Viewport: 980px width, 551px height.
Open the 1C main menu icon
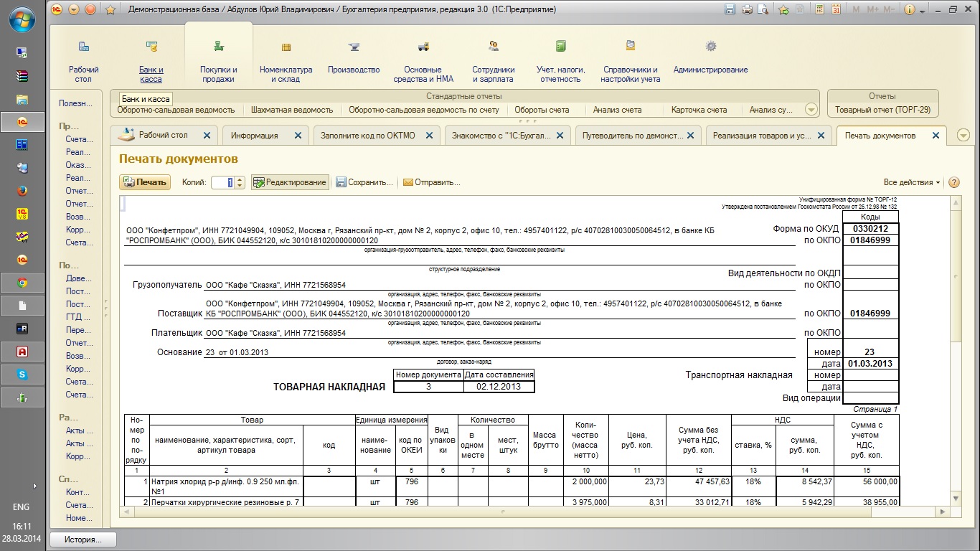click(x=57, y=9)
